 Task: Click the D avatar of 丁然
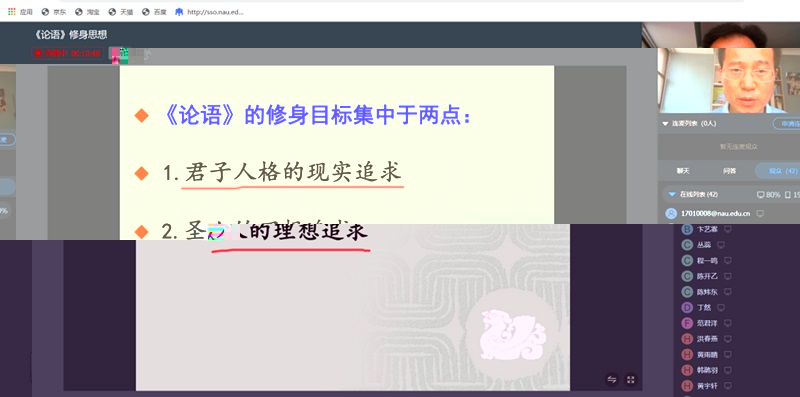(x=687, y=308)
